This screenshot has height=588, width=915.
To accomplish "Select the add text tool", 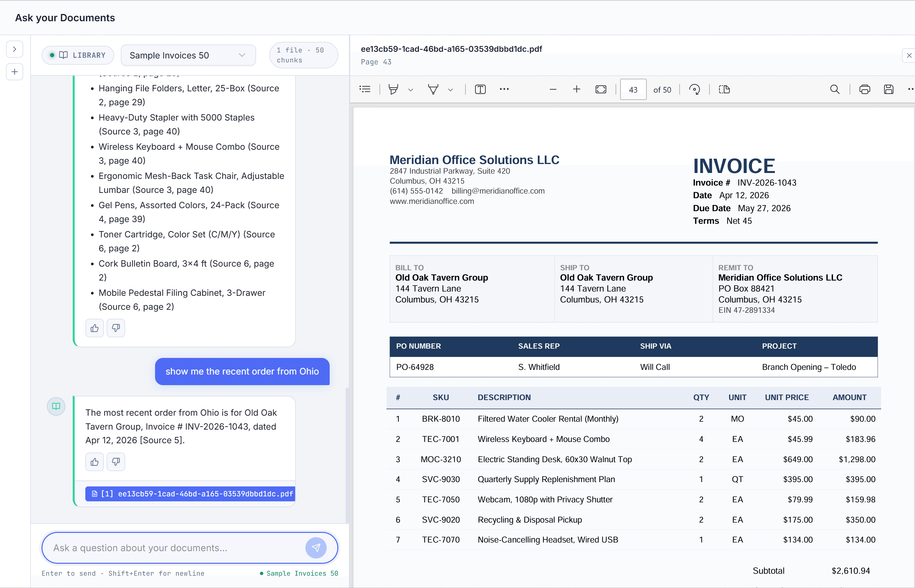I will pos(480,89).
